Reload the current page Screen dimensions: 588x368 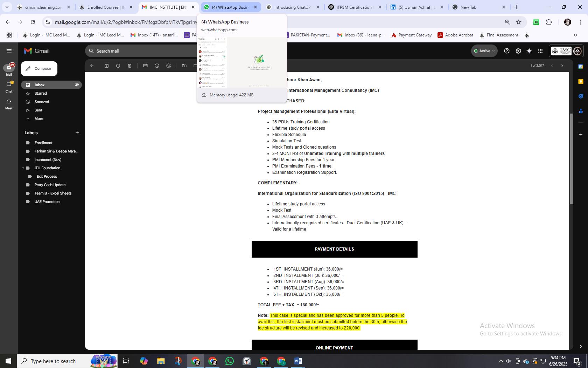point(33,22)
